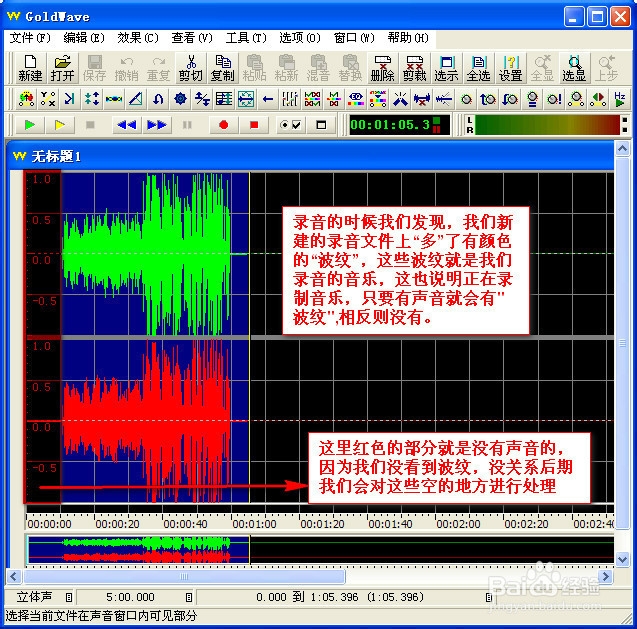Click the blue fast forward button
The height and width of the screenshot is (629, 637).
156,125
